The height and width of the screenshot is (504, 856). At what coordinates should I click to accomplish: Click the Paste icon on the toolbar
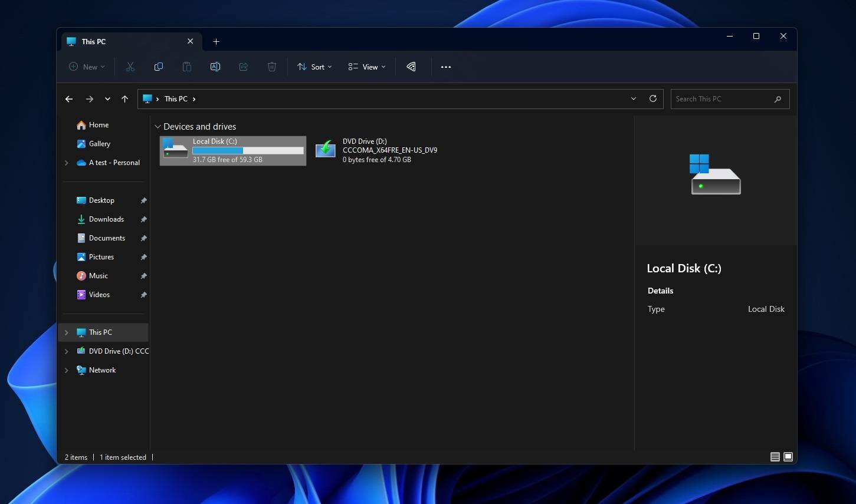[x=186, y=67]
